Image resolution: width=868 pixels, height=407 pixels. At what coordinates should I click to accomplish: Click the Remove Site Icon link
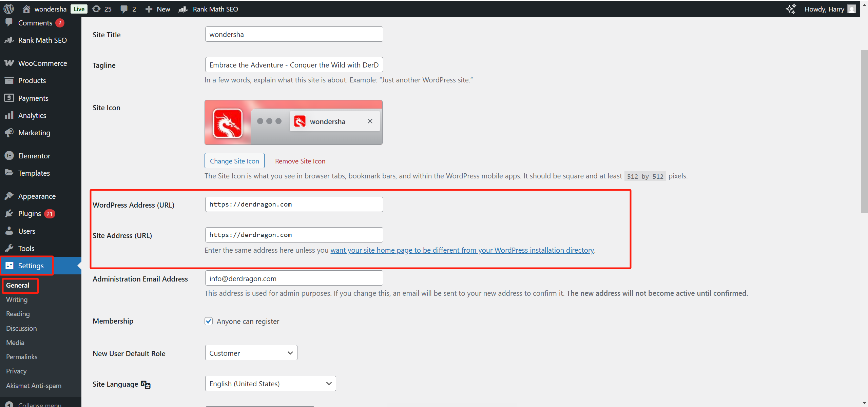[300, 161]
